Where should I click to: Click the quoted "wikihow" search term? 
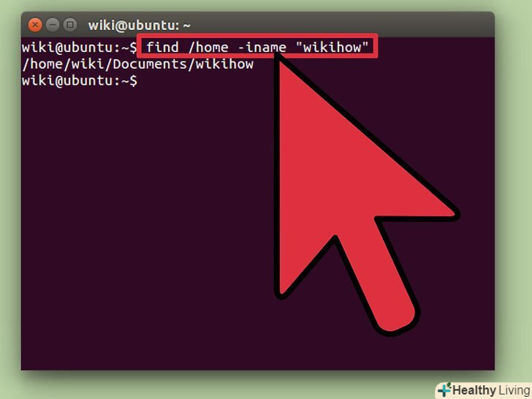click(x=332, y=47)
